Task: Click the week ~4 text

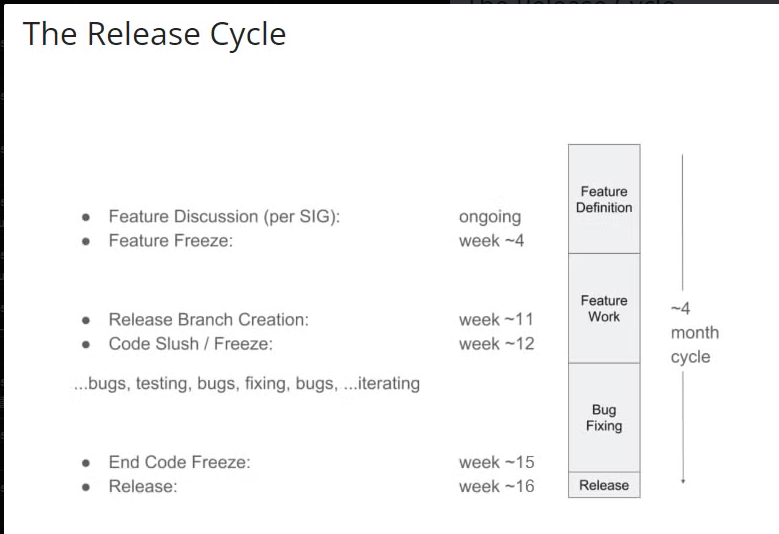Action: [x=491, y=241]
